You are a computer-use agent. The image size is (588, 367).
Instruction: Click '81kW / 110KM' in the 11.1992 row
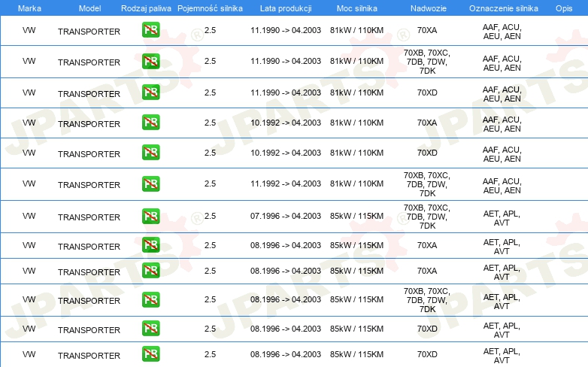coord(357,183)
